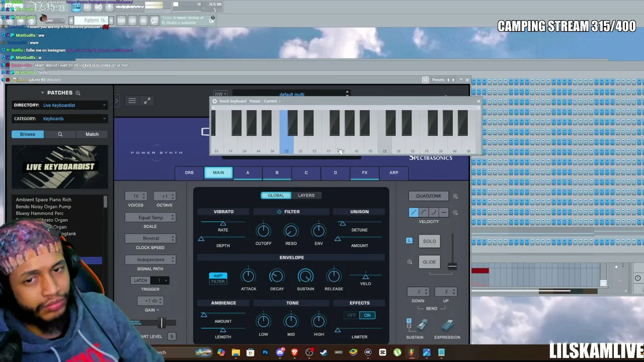This screenshot has height=362, width=644.
Task: Open layer A tab
Action: [x=248, y=173]
